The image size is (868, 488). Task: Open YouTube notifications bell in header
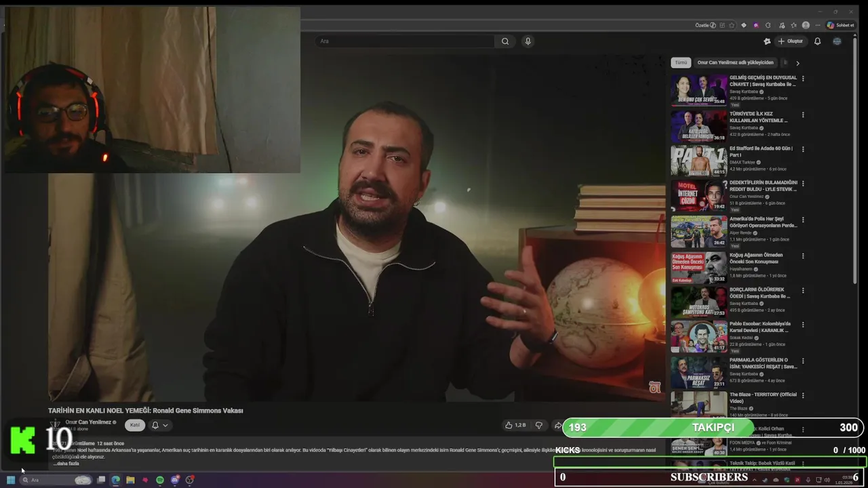pyautogui.click(x=817, y=41)
